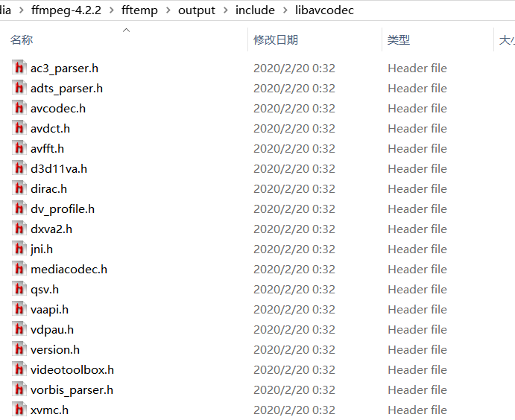This screenshot has height=420, width=515.
Task: Expand breadcrumb chevron after ffmpeg-4.2.2
Action: click(112, 10)
